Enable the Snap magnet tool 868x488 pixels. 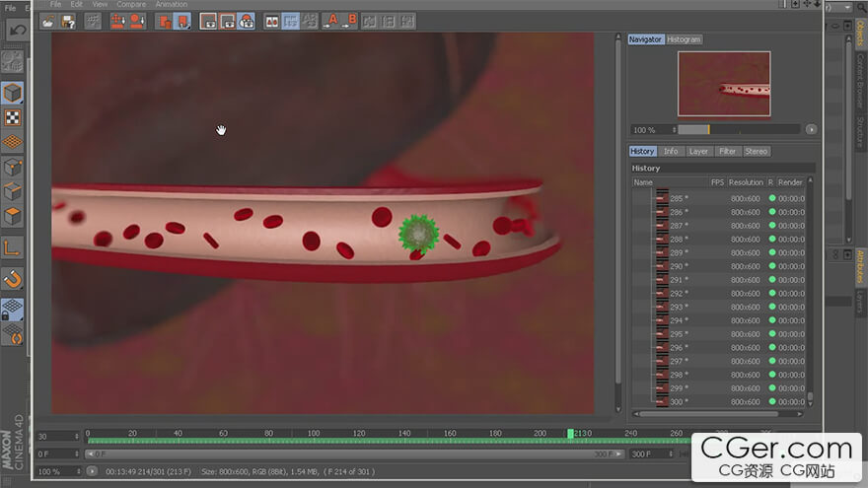pyautogui.click(x=13, y=279)
